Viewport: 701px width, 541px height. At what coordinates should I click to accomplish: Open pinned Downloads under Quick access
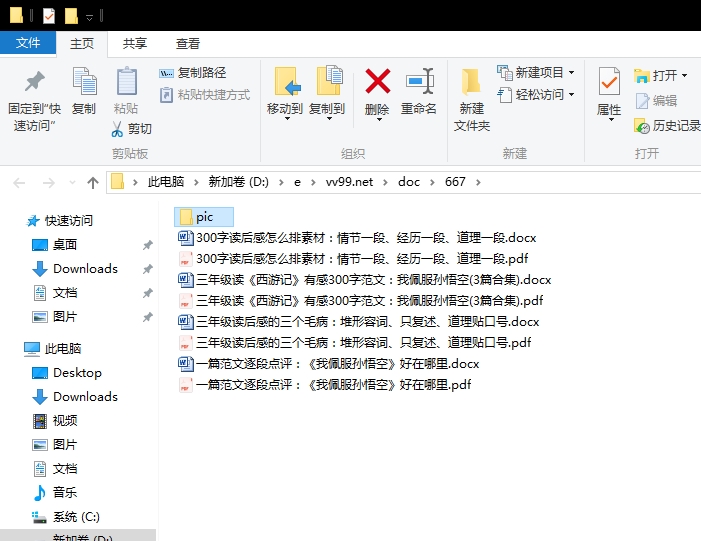(x=75, y=269)
